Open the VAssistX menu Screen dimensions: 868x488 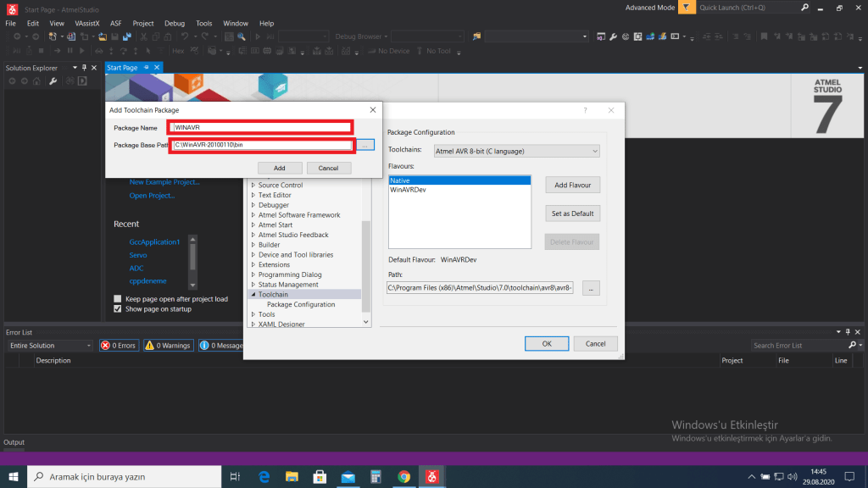coord(86,23)
